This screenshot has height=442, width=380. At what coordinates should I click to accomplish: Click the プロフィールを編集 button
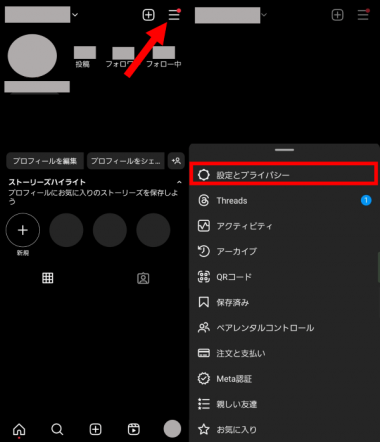pyautogui.click(x=45, y=161)
